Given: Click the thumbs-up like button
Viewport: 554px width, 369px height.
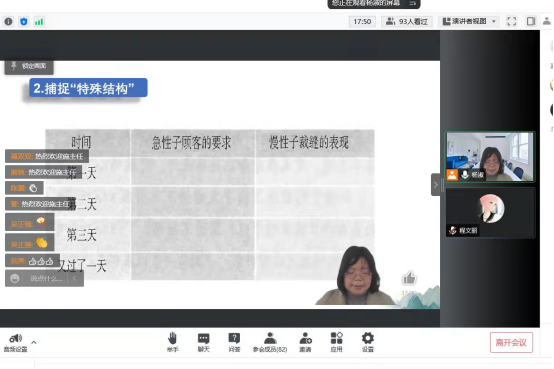Looking at the screenshot, I should coord(409,279).
